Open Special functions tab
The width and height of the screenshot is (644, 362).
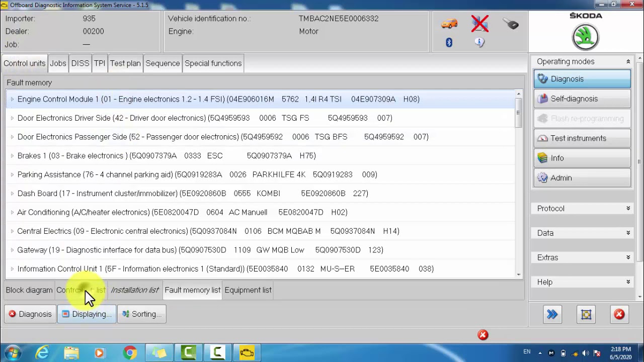[x=213, y=63]
